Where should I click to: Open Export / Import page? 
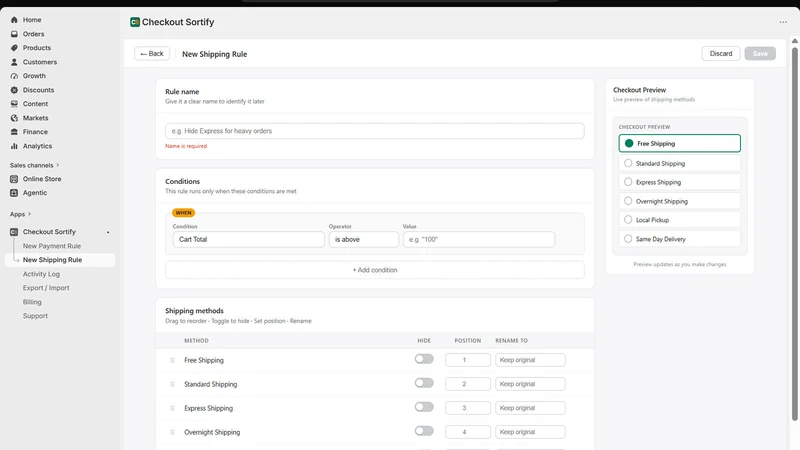46,288
